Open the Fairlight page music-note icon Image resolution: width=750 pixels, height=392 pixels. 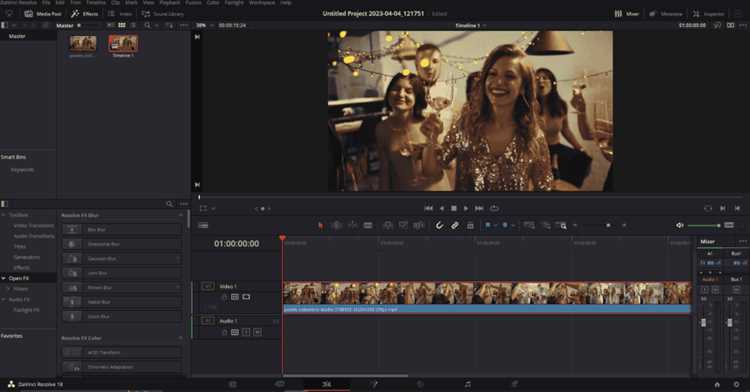pyautogui.click(x=467, y=384)
